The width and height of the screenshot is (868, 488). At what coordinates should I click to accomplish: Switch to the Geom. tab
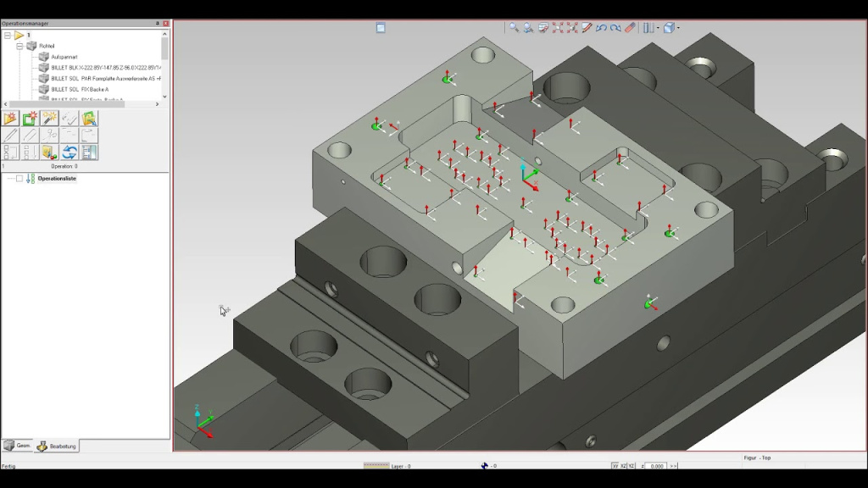click(x=17, y=446)
